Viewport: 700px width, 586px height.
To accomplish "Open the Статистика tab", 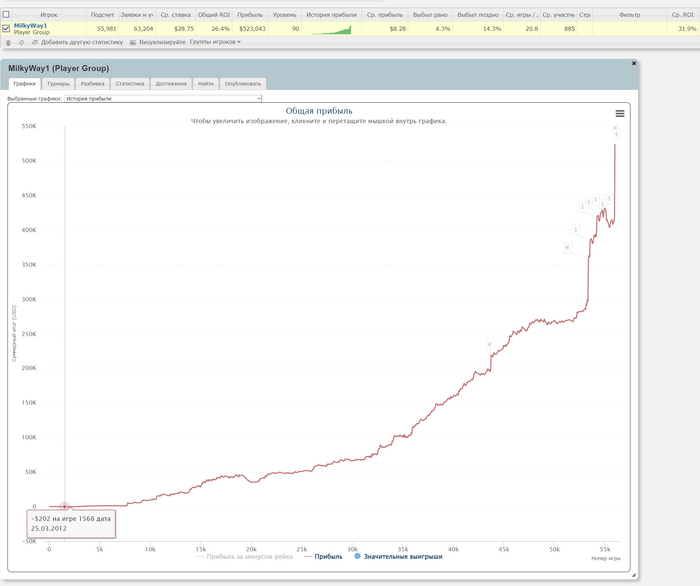I will [x=130, y=84].
